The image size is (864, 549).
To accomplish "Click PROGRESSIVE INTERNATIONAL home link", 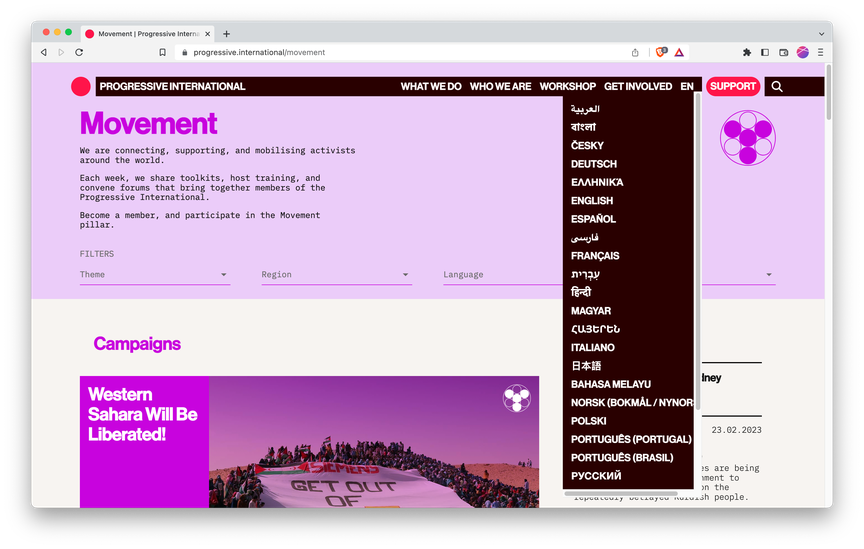I will pyautogui.click(x=172, y=87).
